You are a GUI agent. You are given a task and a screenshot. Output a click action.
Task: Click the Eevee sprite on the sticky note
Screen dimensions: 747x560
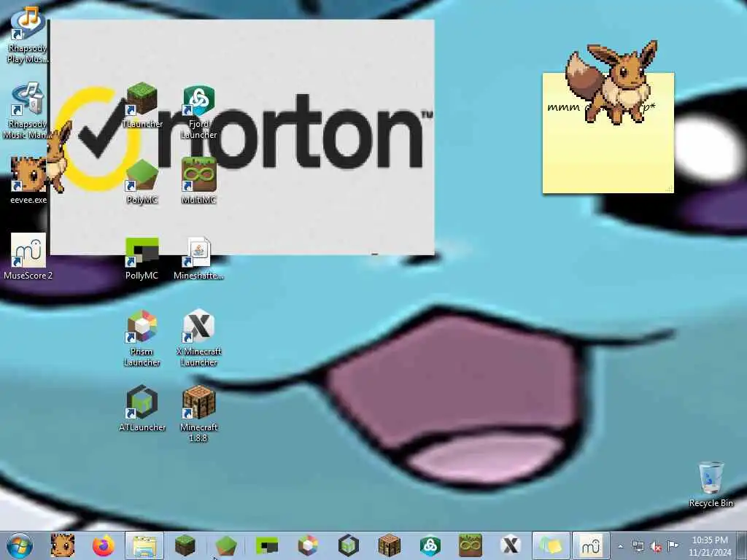point(612,82)
